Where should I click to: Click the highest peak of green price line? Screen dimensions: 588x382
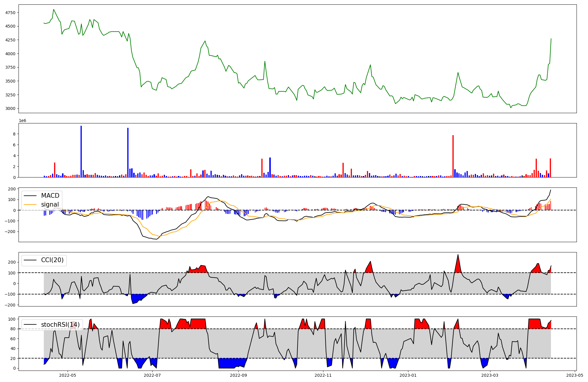[x=54, y=9]
